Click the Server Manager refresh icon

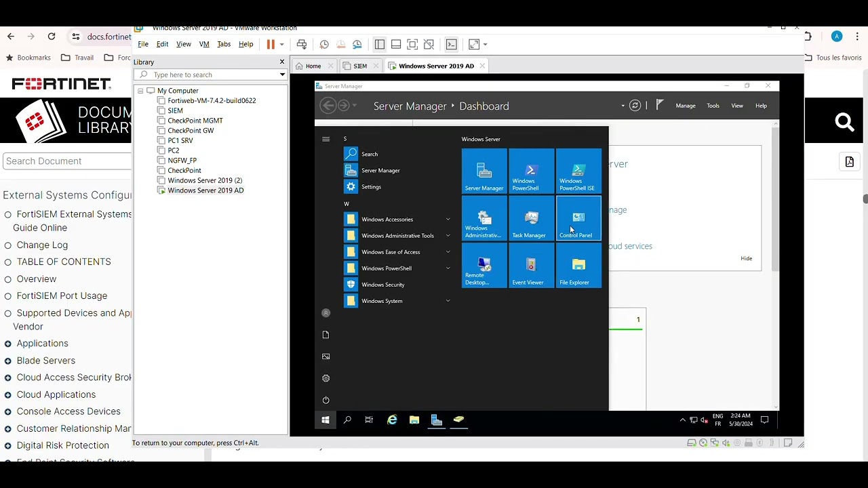click(x=635, y=106)
